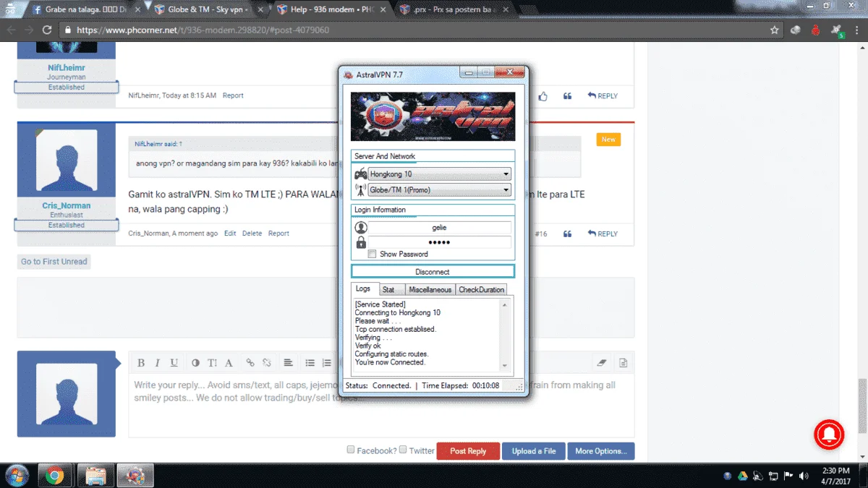The image size is (868, 488).
Task: Open Chrome from the taskbar
Action: tap(55, 476)
